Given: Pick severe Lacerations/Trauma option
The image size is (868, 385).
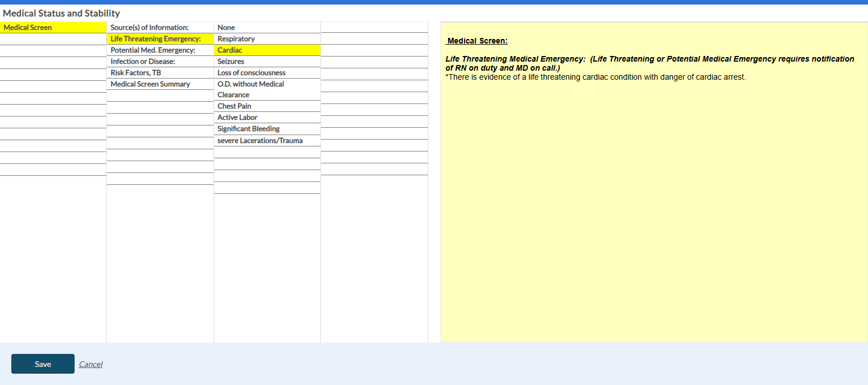Looking at the screenshot, I should pos(267,141).
